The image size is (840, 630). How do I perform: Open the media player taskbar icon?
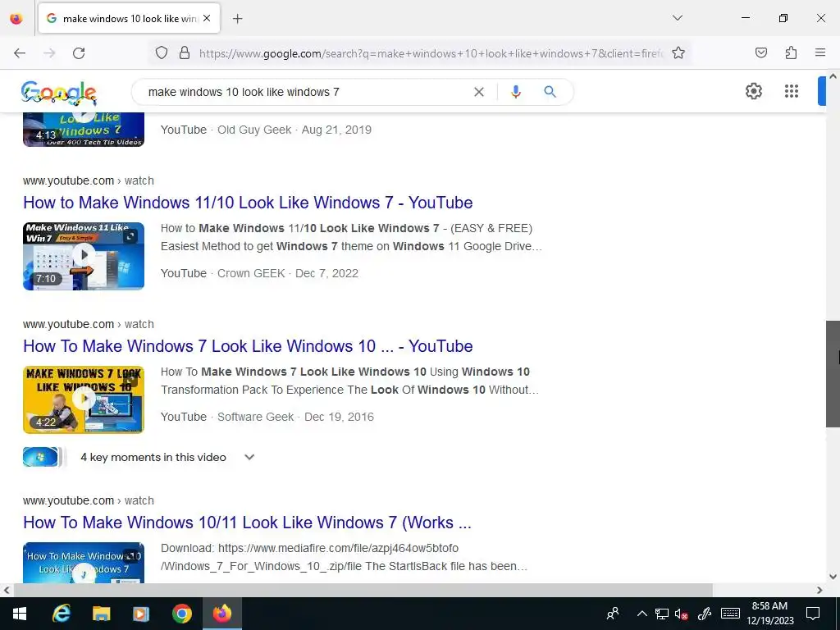pyautogui.click(x=141, y=614)
